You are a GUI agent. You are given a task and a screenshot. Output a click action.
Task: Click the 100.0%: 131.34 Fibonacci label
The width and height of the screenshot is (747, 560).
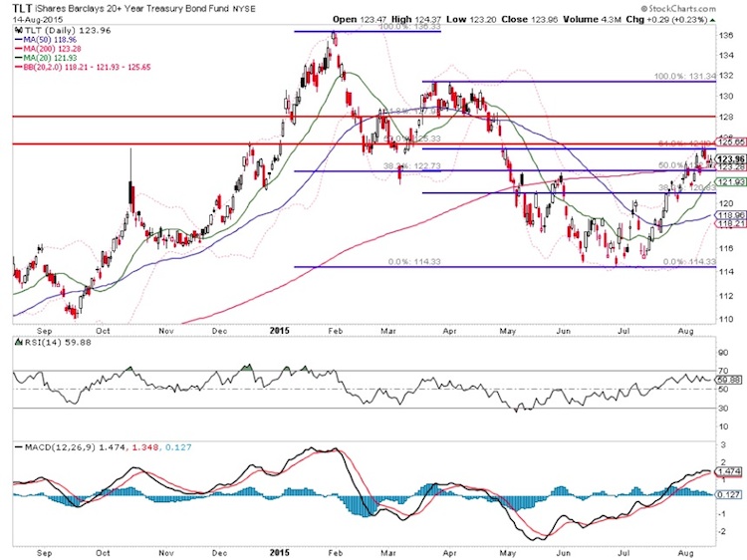(x=684, y=77)
